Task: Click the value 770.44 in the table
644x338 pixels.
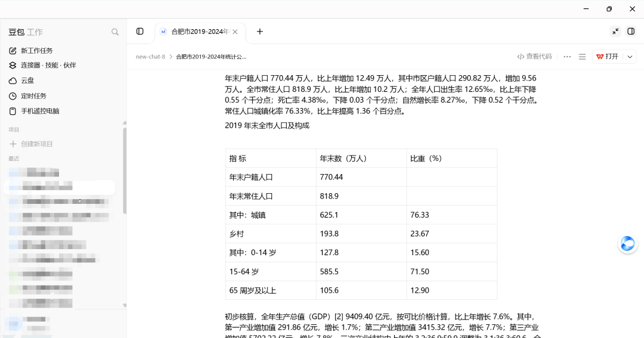Action: click(x=332, y=177)
